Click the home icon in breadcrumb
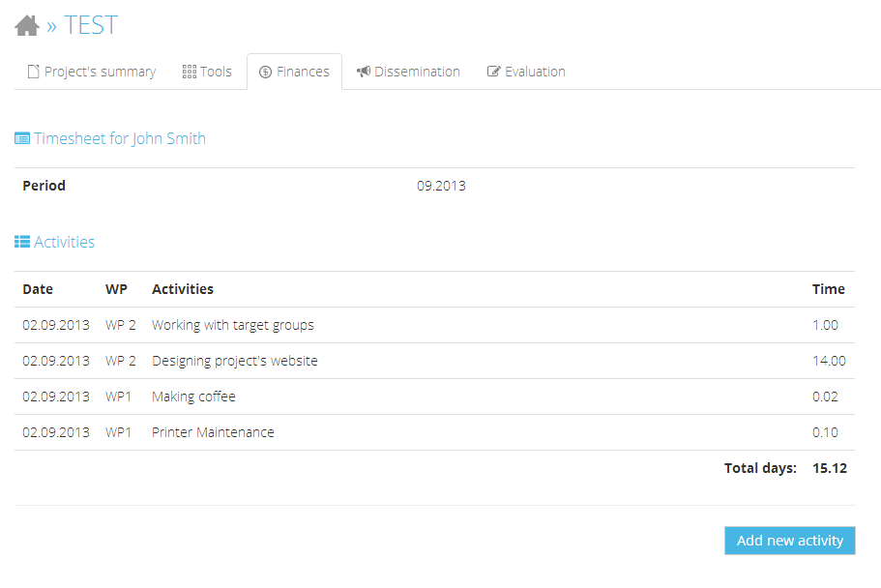 (x=27, y=25)
